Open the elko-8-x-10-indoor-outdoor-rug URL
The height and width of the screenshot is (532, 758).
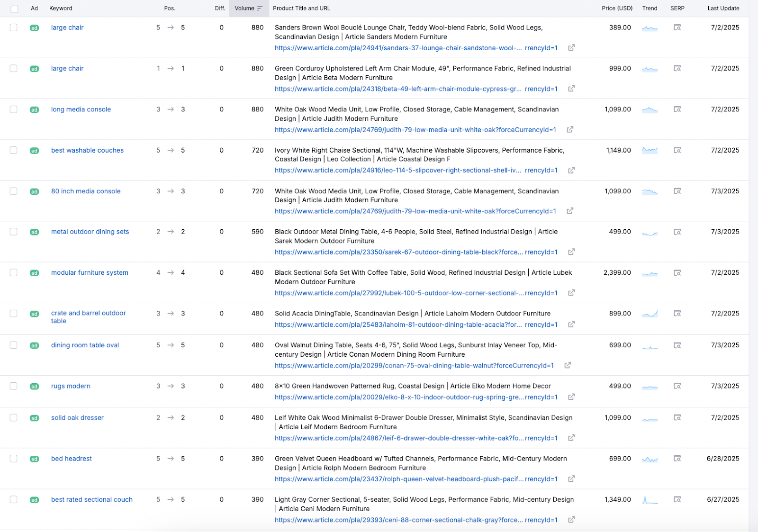(x=416, y=397)
